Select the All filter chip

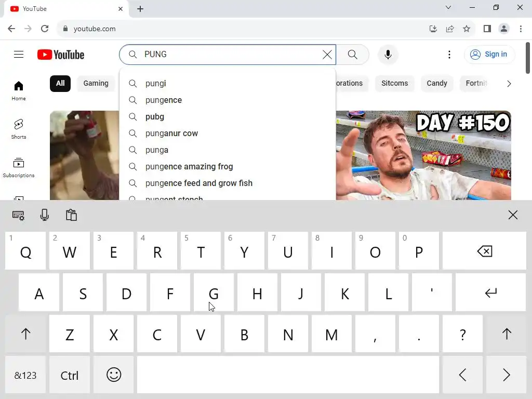(x=60, y=84)
